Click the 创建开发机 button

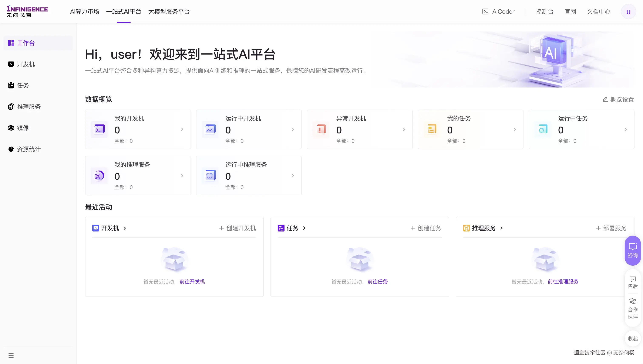coord(238,228)
